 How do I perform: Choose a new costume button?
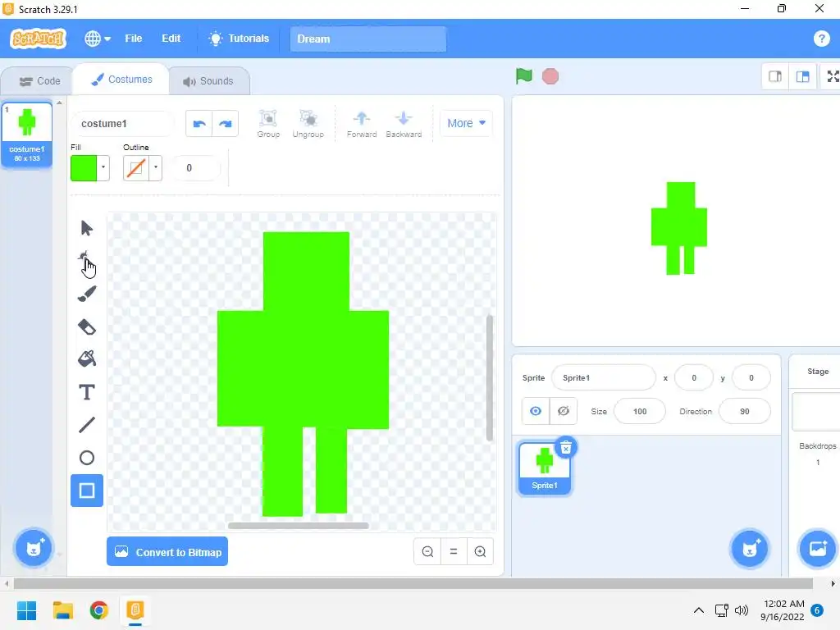pos(34,547)
